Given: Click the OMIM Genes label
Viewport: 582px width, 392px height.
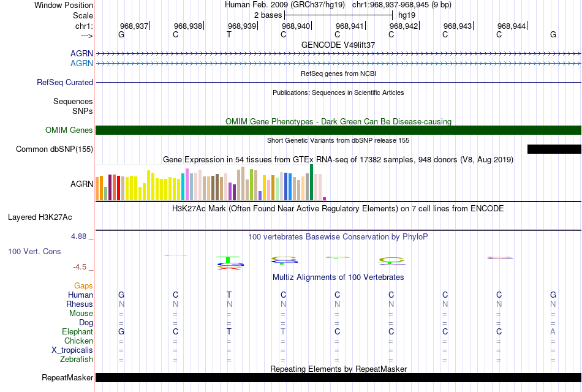Looking at the screenshot, I should (x=69, y=130).
